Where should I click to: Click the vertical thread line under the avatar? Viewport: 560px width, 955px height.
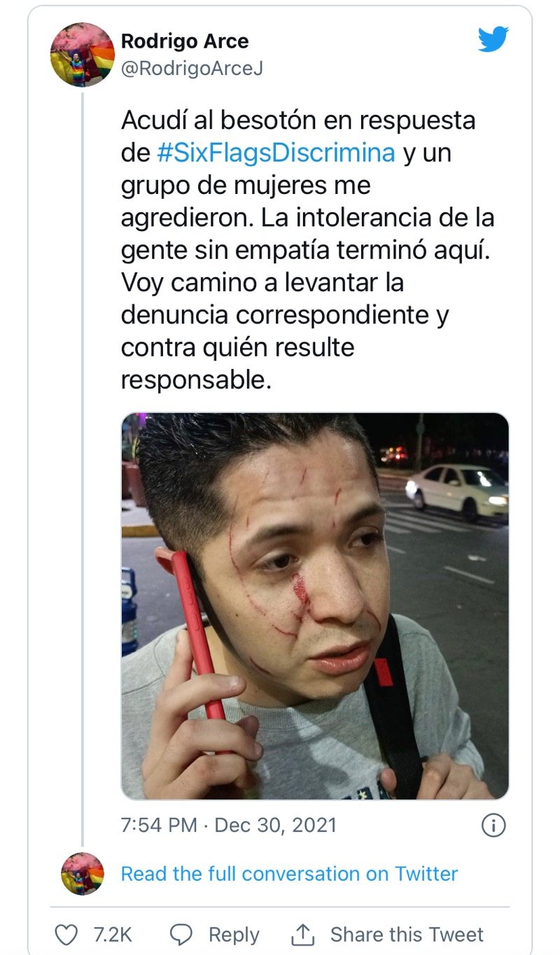click(x=83, y=469)
